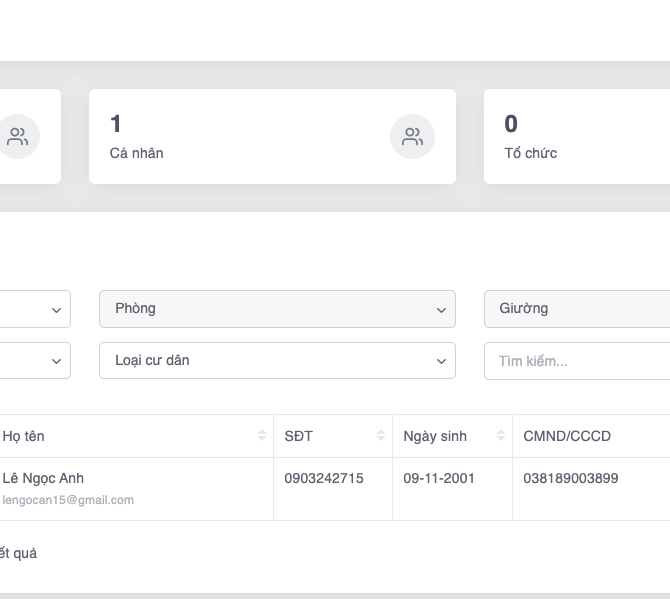Open the Giường dropdown
This screenshot has width=670, height=599.
click(576, 309)
